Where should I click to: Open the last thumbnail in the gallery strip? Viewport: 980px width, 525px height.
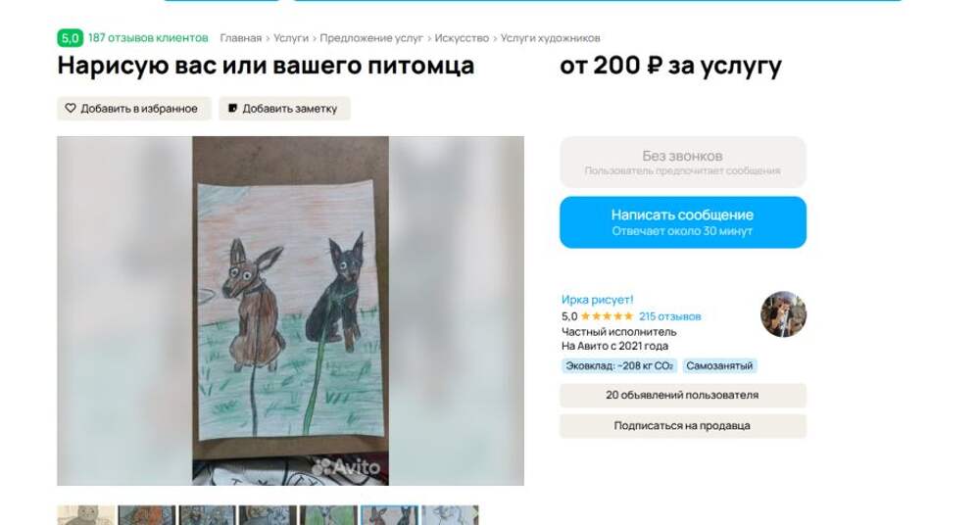click(450, 515)
